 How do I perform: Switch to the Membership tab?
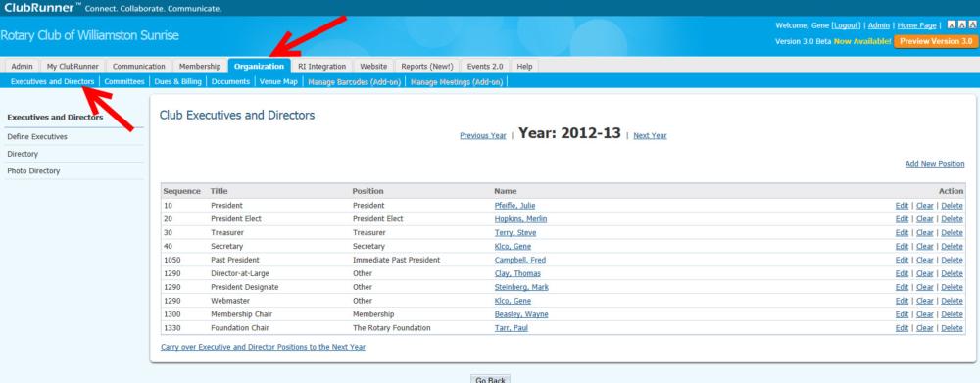coord(200,67)
